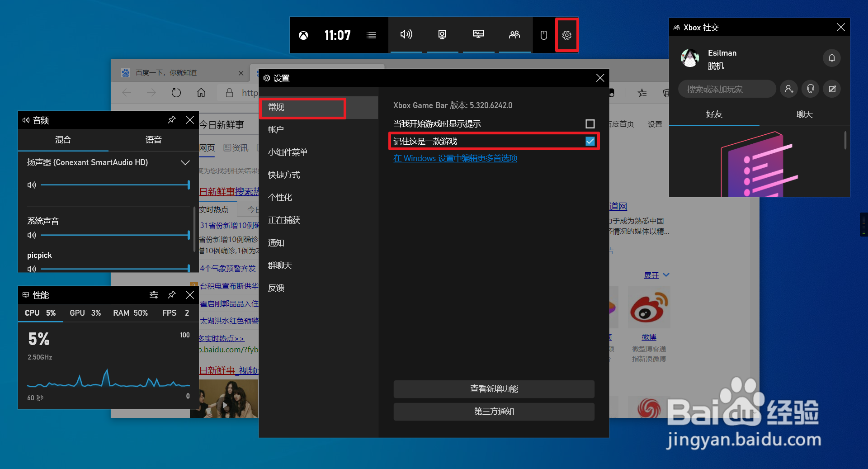Close the Performance widget
Image resolution: width=868 pixels, height=469 pixels.
click(190, 294)
